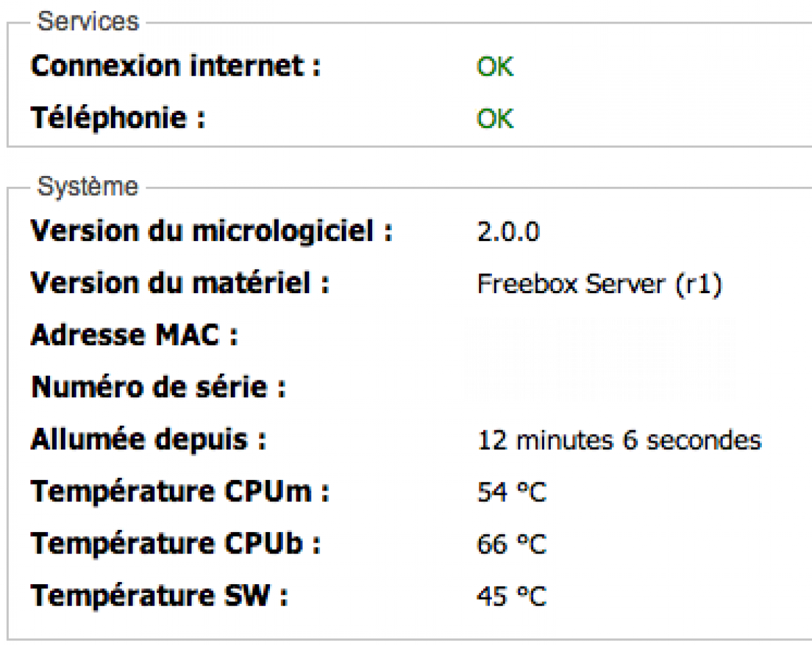Click the Système section heading
The image size is (812, 645).
[x=87, y=186]
